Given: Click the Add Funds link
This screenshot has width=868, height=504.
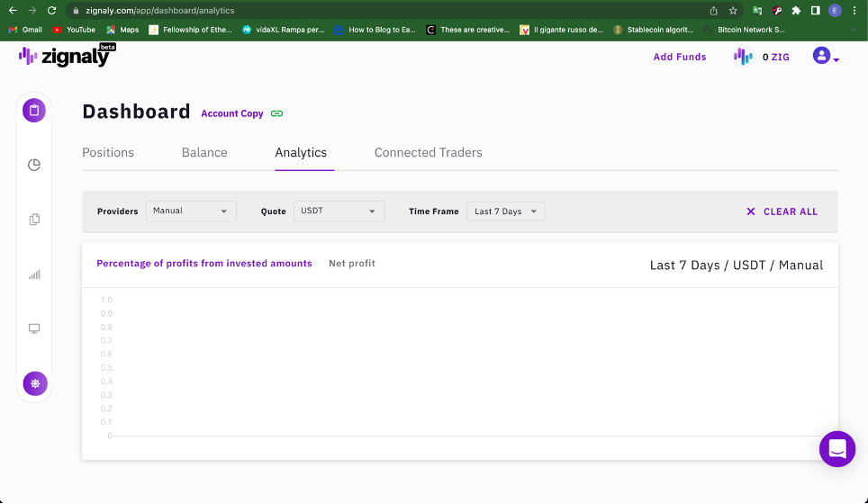Looking at the screenshot, I should (x=680, y=57).
